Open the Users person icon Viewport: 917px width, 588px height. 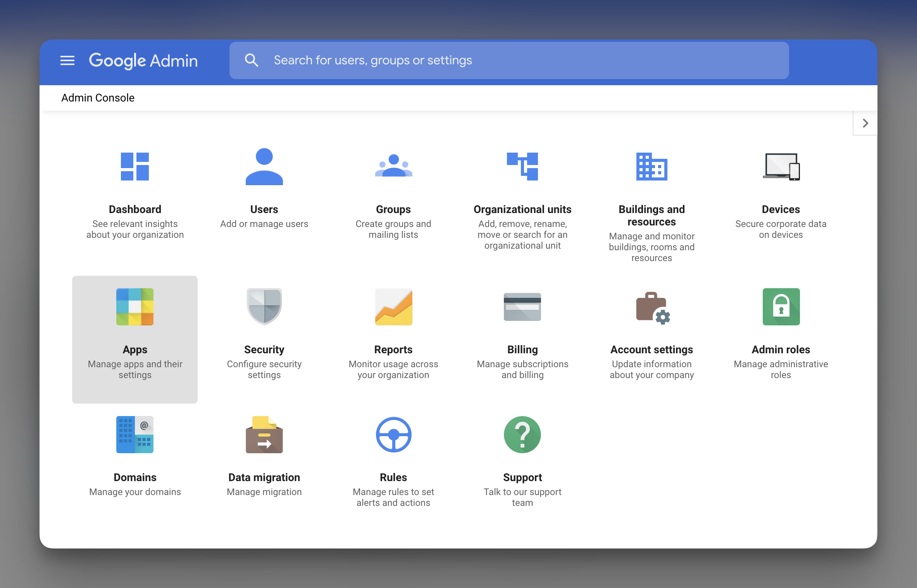pos(264,167)
